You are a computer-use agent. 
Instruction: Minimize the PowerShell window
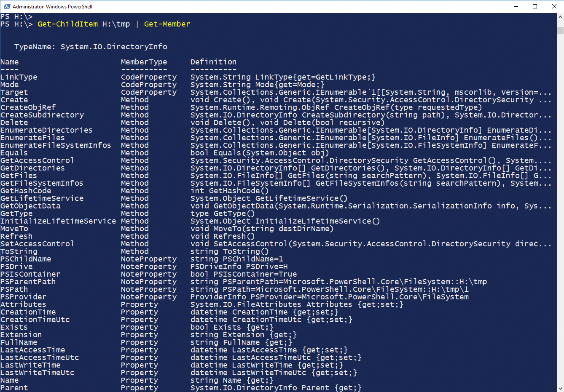(x=516, y=6)
